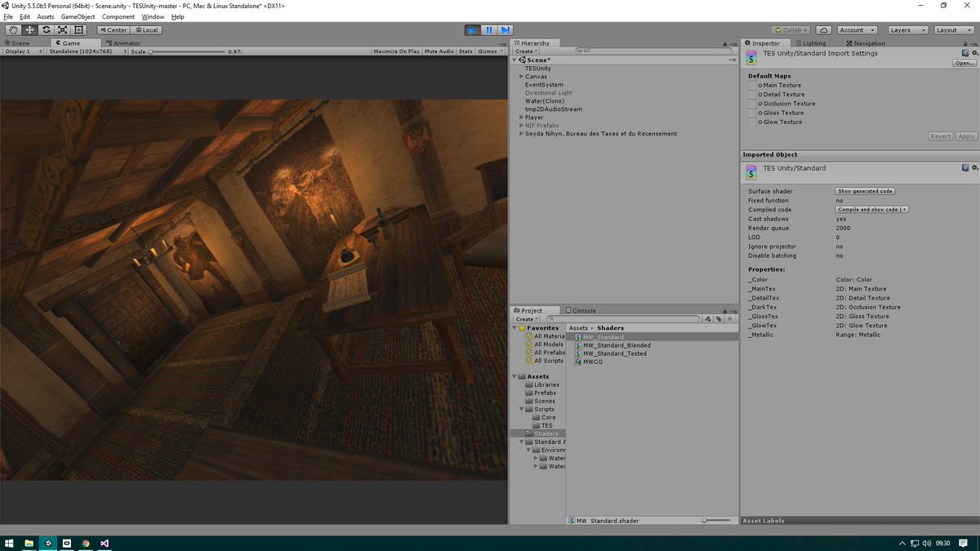Viewport: 980px width, 551px height.
Task: Toggle Inspector panel lock icon
Action: tap(967, 43)
